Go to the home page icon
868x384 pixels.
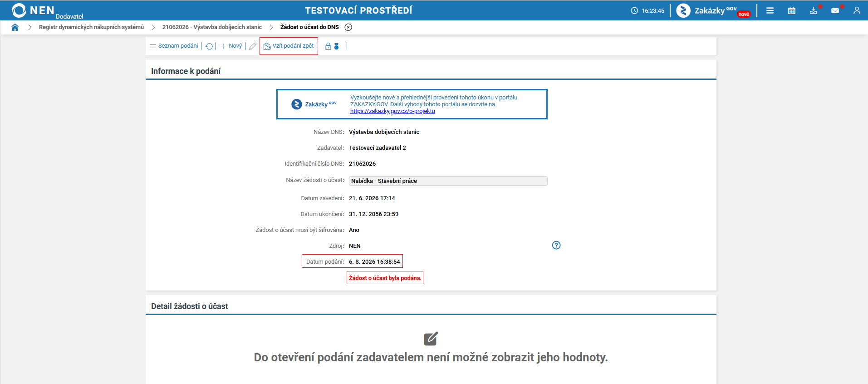(x=15, y=27)
